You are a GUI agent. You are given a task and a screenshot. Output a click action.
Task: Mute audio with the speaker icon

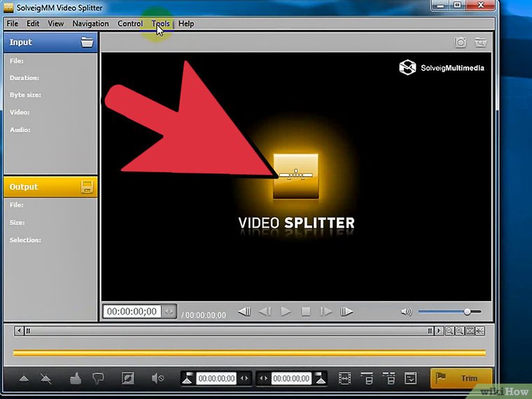(x=406, y=311)
